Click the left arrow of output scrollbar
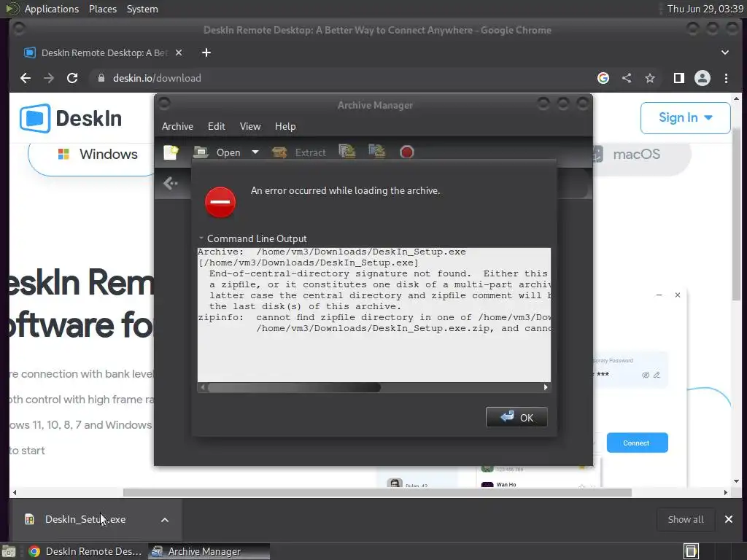747x560 pixels. point(203,388)
